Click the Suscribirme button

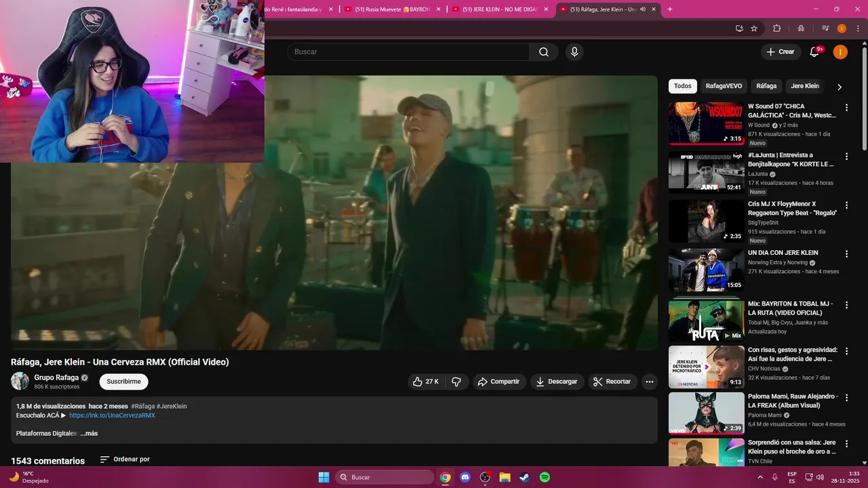tap(123, 382)
